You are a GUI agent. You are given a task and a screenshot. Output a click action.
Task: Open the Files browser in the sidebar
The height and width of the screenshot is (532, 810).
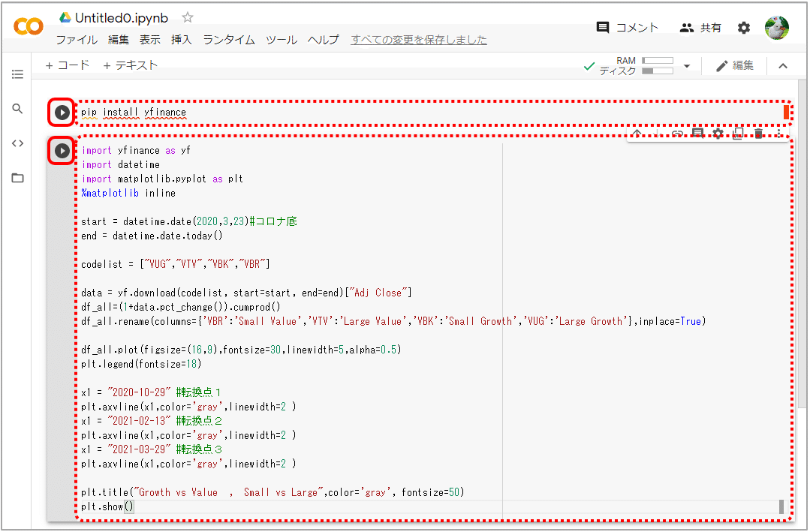[17, 177]
